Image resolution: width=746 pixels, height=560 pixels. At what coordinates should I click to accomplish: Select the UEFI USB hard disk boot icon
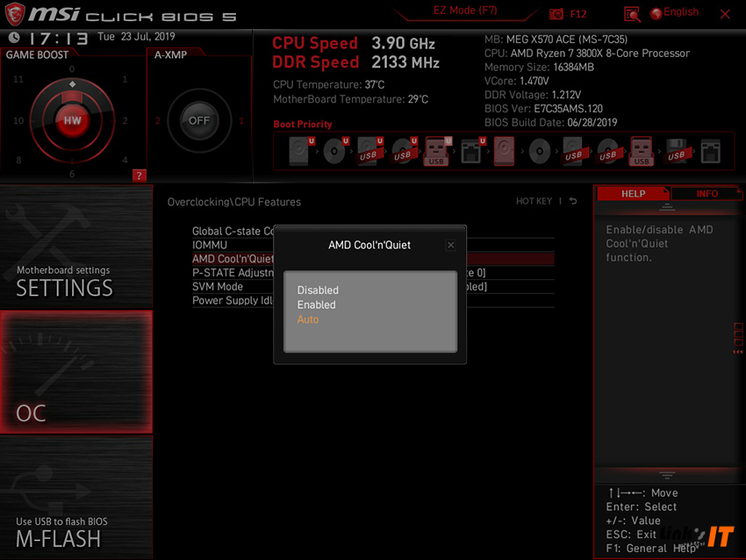coord(370,151)
